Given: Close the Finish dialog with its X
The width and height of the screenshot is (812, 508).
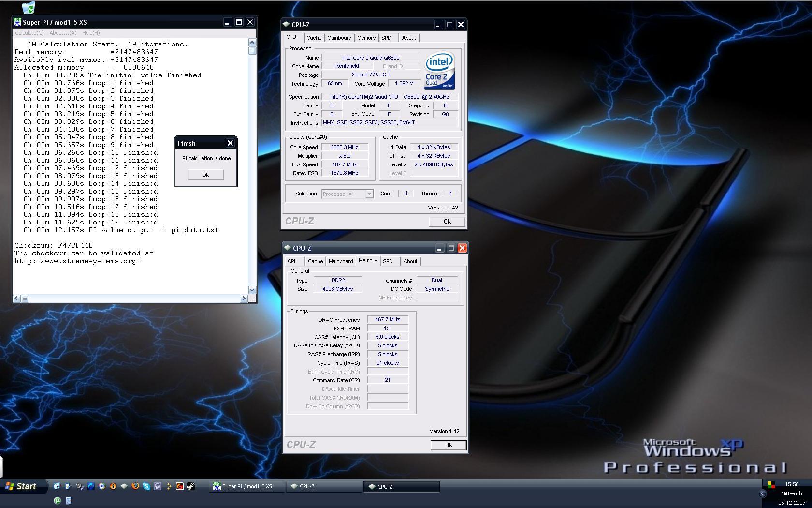Looking at the screenshot, I should pyautogui.click(x=230, y=143).
